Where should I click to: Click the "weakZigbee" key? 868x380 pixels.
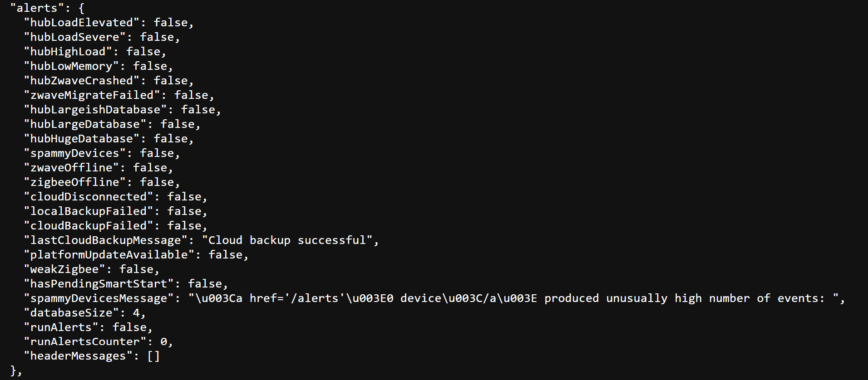pos(64,269)
